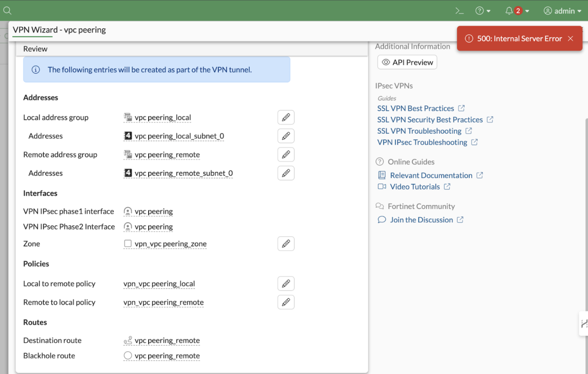Open the VPN IPsec Troubleshooting guide
The width and height of the screenshot is (588, 374).
(422, 142)
